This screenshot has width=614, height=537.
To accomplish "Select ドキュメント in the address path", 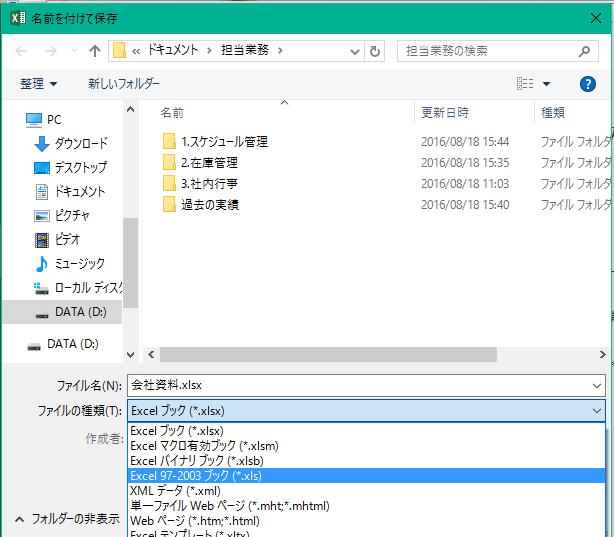I will 173,50.
